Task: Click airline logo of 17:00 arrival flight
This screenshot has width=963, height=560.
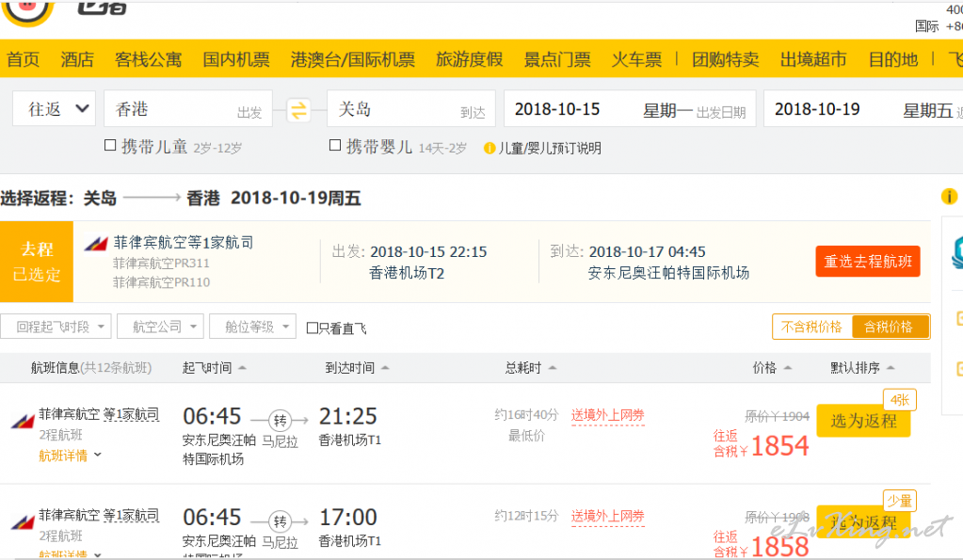Action: click(23, 522)
